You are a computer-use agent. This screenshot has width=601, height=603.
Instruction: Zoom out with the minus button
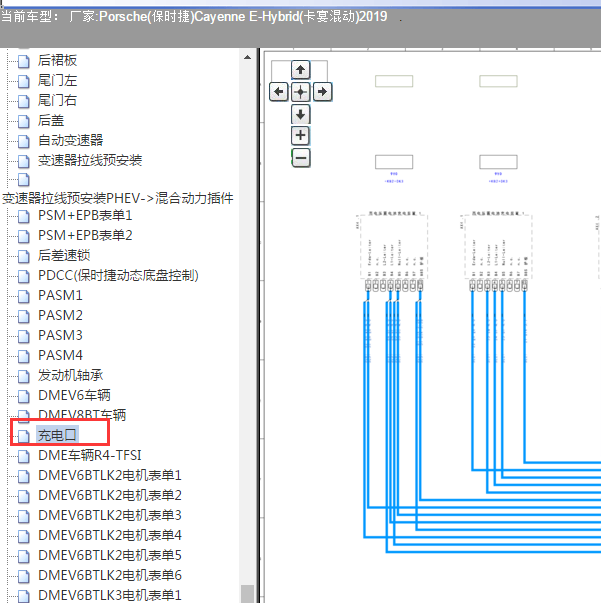click(301, 158)
